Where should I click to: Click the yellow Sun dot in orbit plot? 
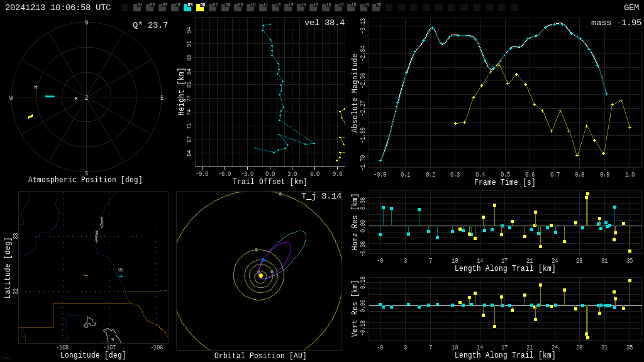point(261,275)
